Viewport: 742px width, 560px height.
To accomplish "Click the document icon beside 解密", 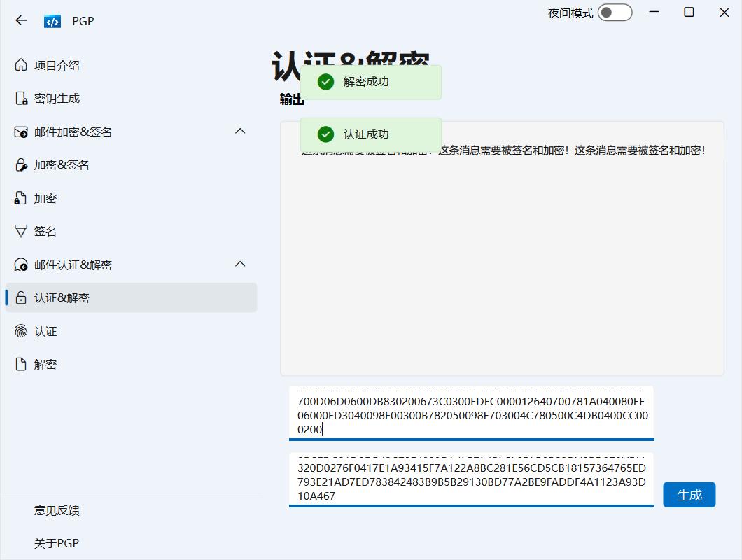I will 21,364.
